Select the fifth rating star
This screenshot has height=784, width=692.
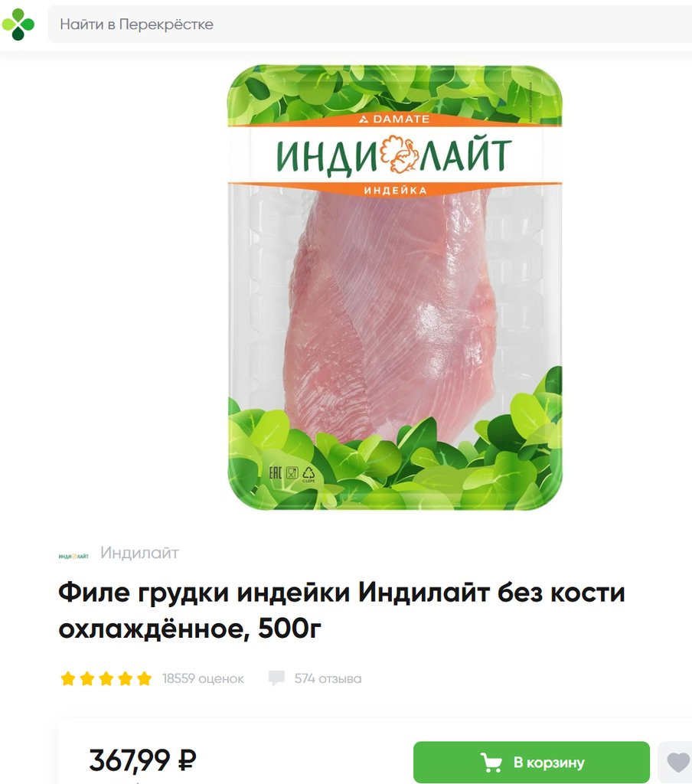point(144,678)
